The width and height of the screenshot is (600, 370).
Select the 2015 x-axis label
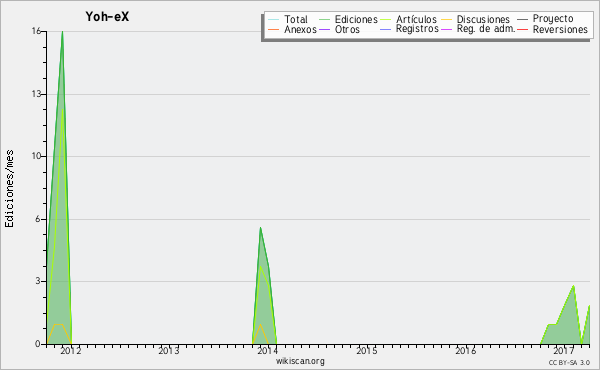(367, 350)
